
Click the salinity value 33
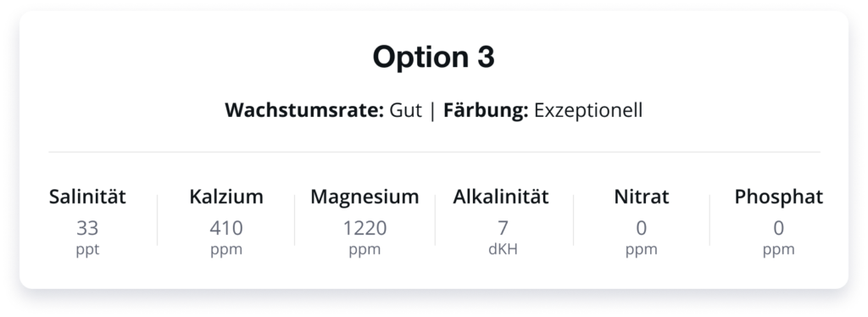(x=87, y=228)
